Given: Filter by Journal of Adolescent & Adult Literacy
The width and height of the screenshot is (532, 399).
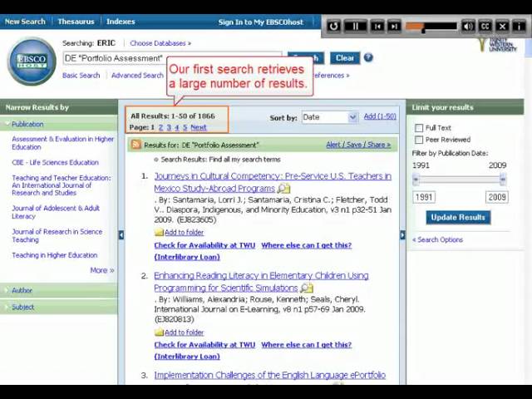Looking at the screenshot, I should pyautogui.click(x=56, y=212).
